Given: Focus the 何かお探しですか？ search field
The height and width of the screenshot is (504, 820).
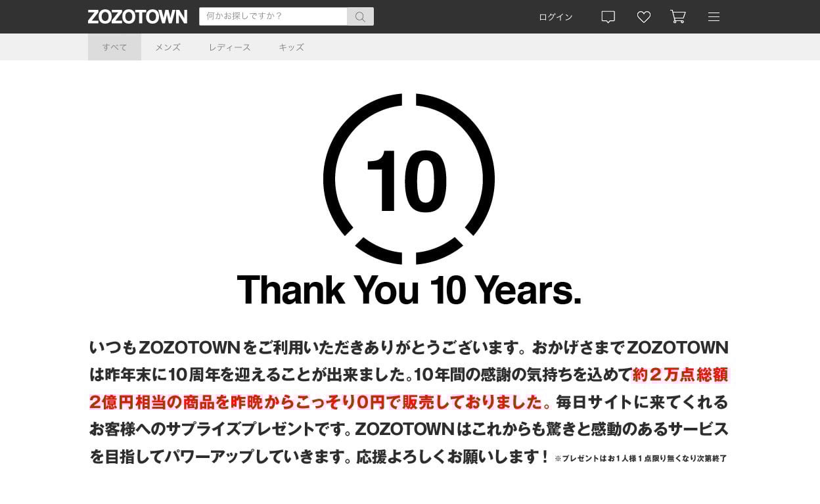Looking at the screenshot, I should (273, 16).
